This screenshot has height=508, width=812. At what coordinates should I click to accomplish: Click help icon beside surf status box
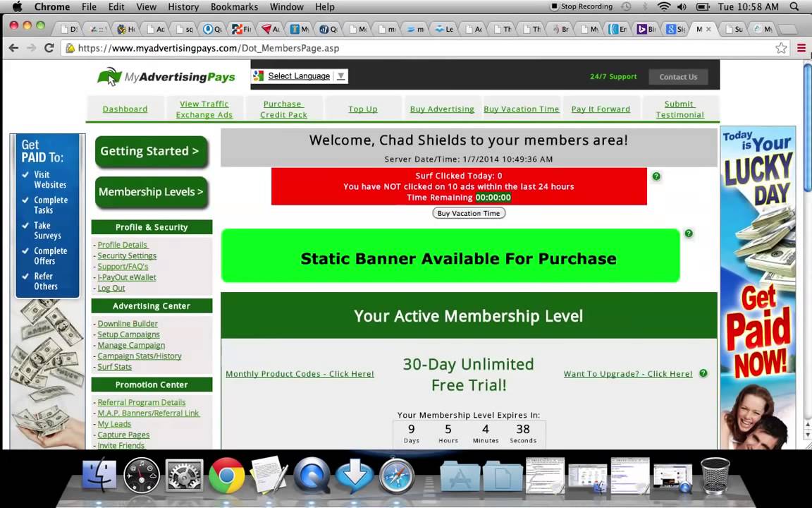point(656,176)
